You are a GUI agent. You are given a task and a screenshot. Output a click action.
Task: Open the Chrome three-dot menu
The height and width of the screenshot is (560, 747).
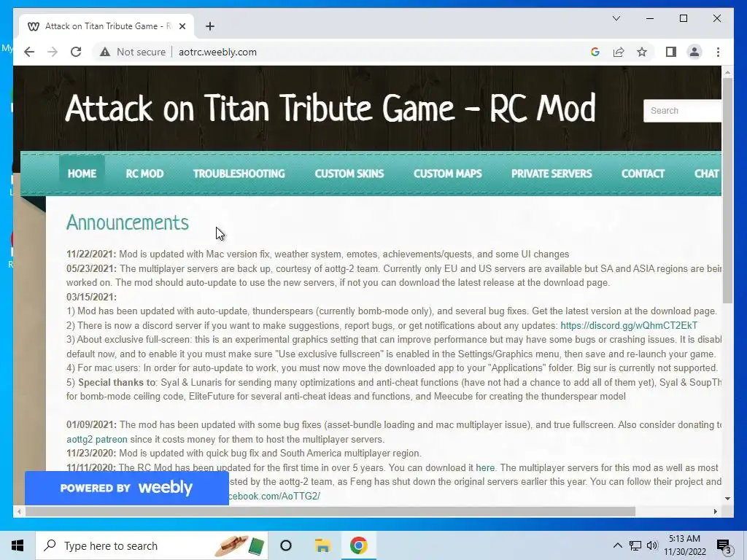click(x=718, y=52)
